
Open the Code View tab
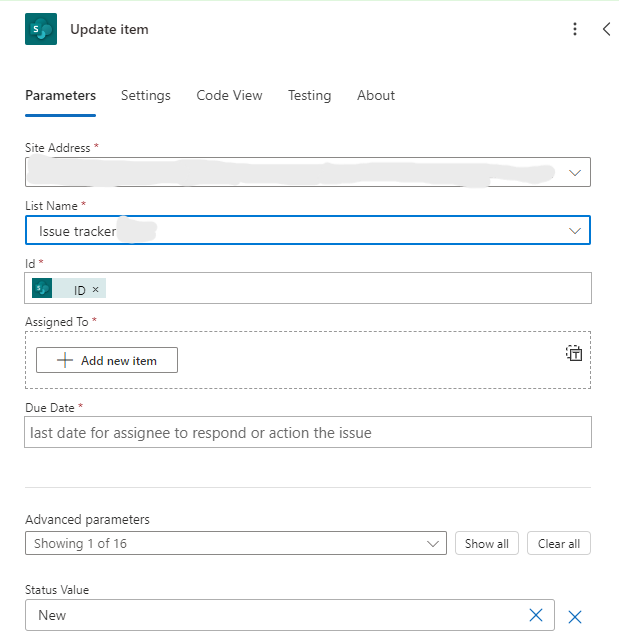229,95
